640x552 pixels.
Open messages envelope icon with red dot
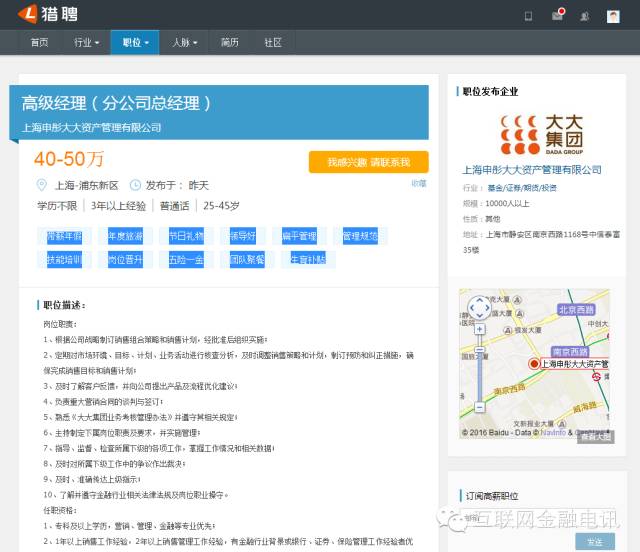click(558, 15)
